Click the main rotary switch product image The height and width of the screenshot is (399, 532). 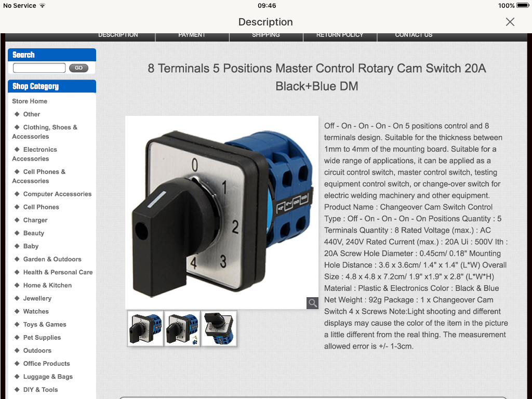tap(221, 212)
